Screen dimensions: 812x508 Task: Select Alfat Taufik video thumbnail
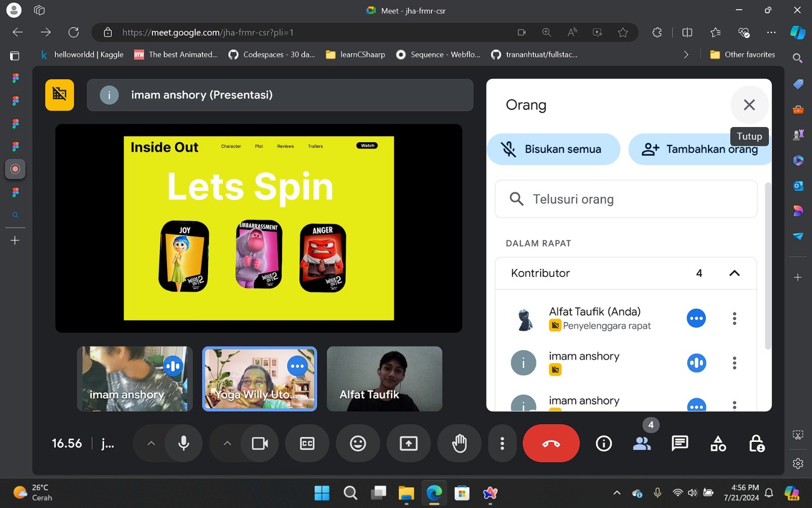[x=384, y=379]
